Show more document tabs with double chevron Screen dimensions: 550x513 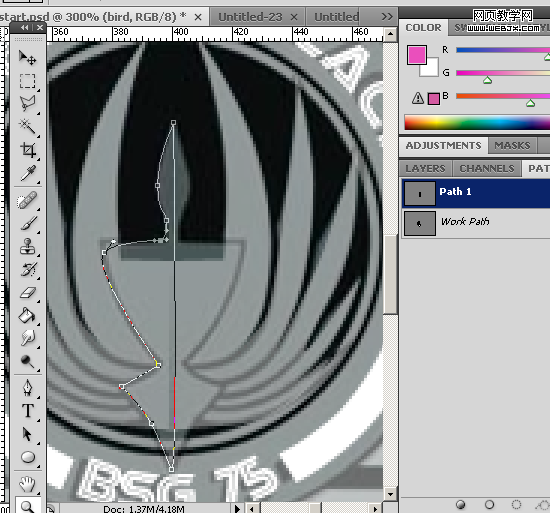click(387, 16)
